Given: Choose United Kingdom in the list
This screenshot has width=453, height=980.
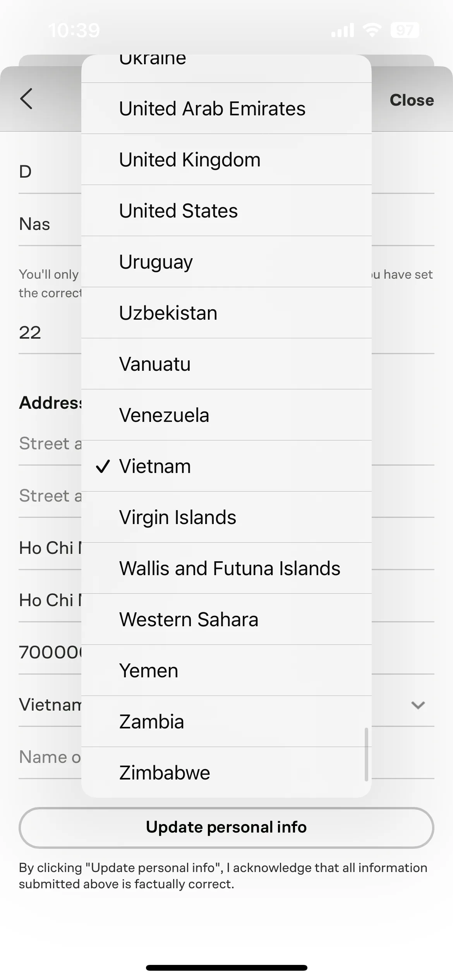Looking at the screenshot, I should [x=226, y=159].
